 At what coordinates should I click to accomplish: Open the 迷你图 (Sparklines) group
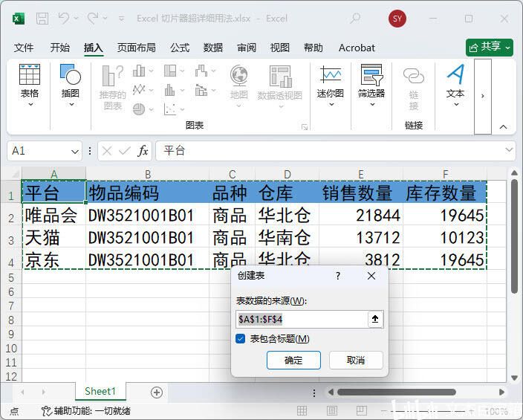[331, 85]
